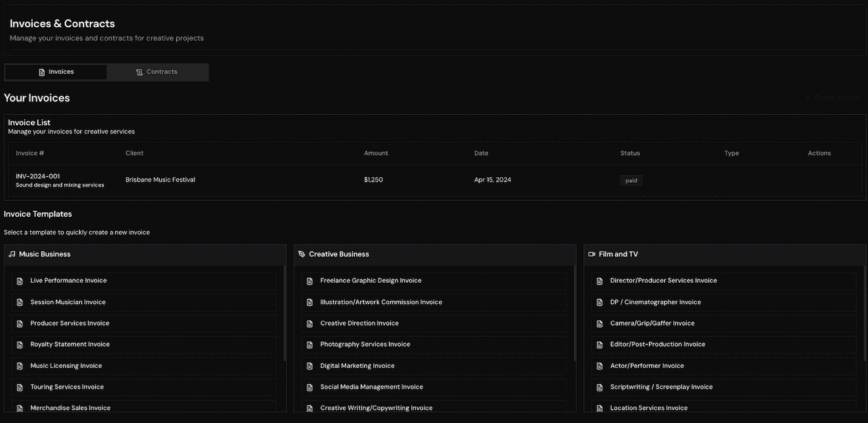868x423 pixels.
Task: Click the faint Create Invoice button
Action: pyautogui.click(x=832, y=97)
